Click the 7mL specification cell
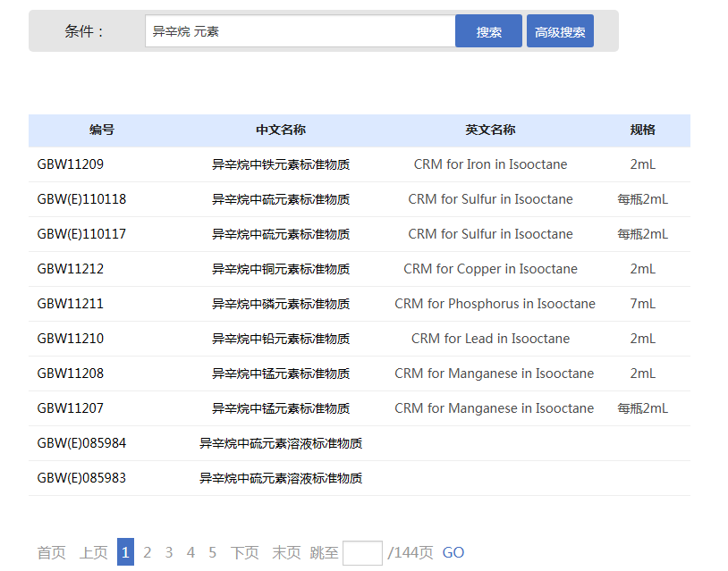Image resolution: width=728 pixels, height=571 pixels. (x=642, y=304)
